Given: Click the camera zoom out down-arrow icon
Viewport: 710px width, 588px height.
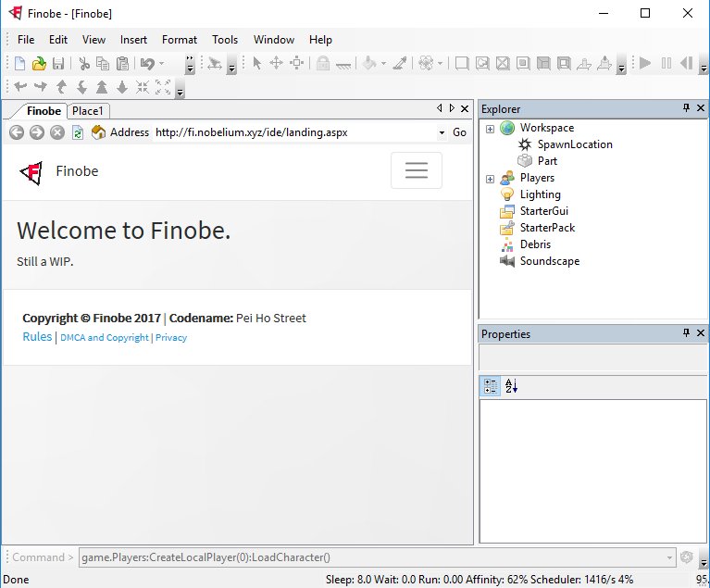Looking at the screenshot, I should (x=122, y=86).
